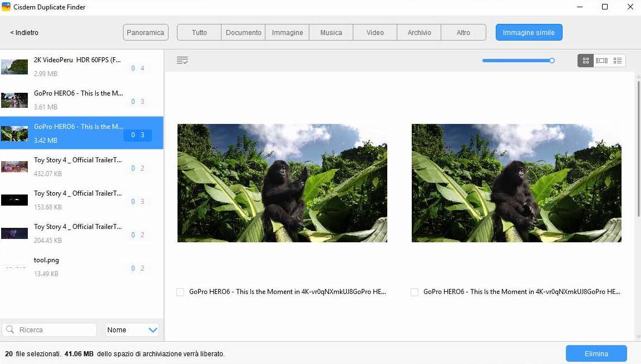Viewport: 641px width, 364px height.
Task: Switch to side-by-side compare view
Action: [601, 61]
